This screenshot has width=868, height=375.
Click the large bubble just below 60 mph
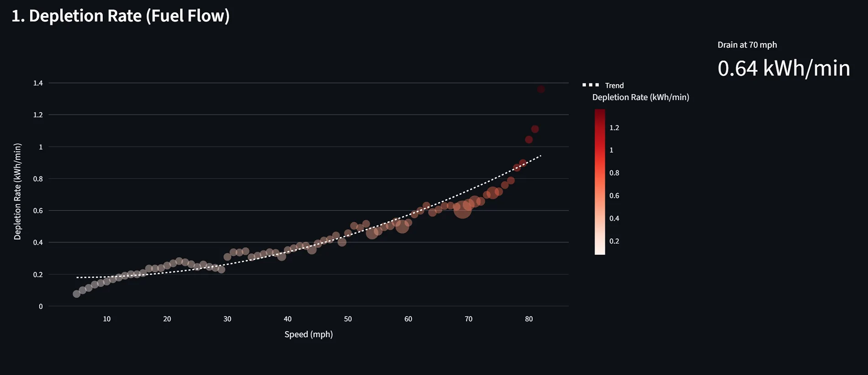coord(402,226)
